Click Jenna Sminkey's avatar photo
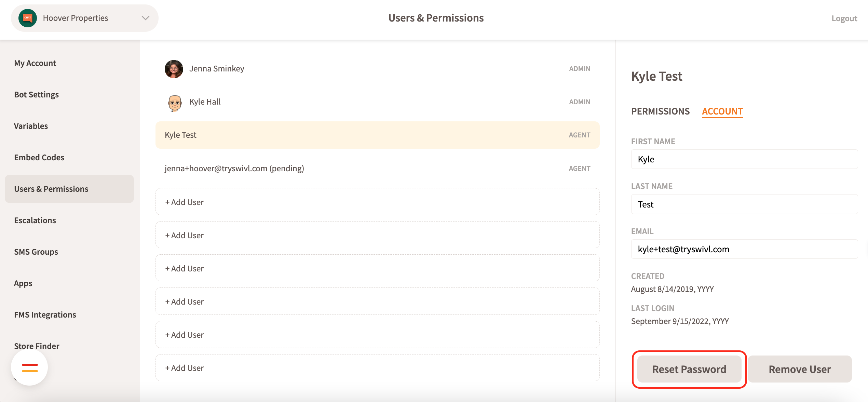Viewport: 868px width, 402px height. 174,69
